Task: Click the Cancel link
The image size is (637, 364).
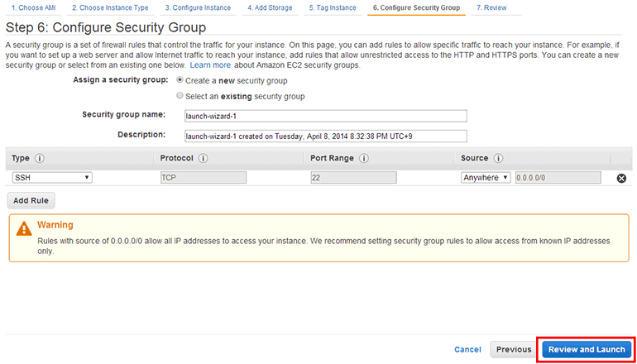Action: click(x=467, y=349)
